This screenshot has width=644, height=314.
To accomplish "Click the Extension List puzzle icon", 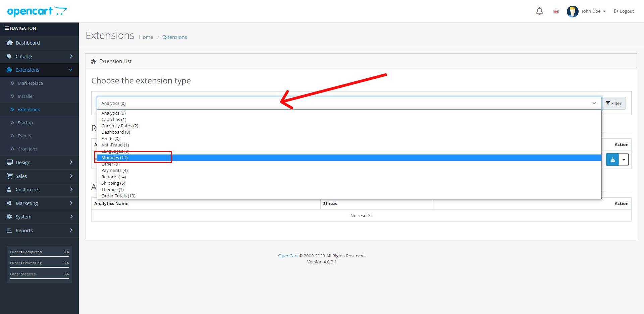I will coord(94,61).
